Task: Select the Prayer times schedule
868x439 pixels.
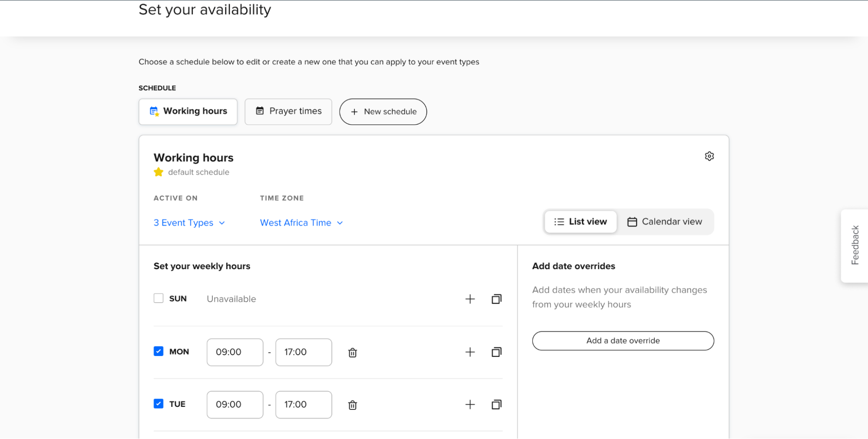Action: [x=288, y=112]
